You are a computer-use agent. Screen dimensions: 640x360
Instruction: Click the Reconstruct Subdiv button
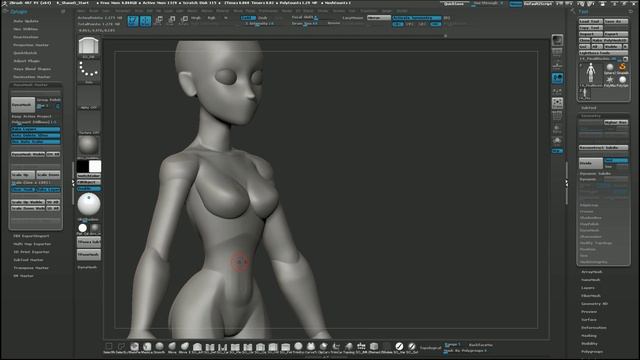(x=603, y=147)
